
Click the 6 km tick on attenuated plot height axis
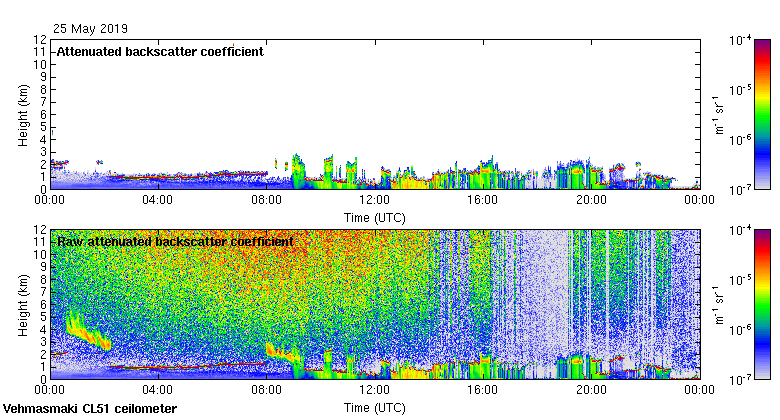pos(44,114)
